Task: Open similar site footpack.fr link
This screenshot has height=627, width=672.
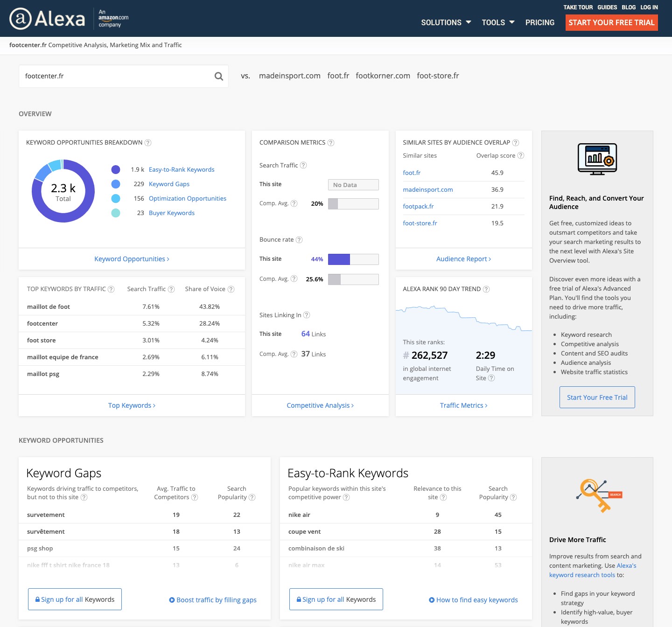Action: point(418,206)
